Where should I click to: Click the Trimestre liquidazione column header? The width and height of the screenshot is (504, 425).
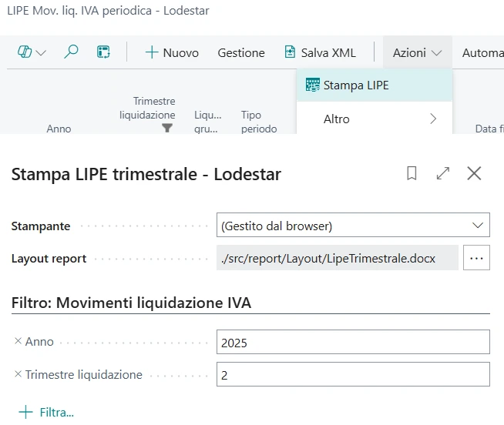click(x=147, y=108)
